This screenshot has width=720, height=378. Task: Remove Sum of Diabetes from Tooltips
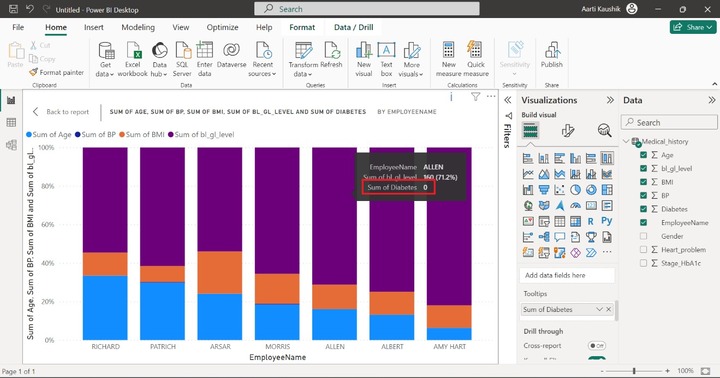tap(608, 309)
